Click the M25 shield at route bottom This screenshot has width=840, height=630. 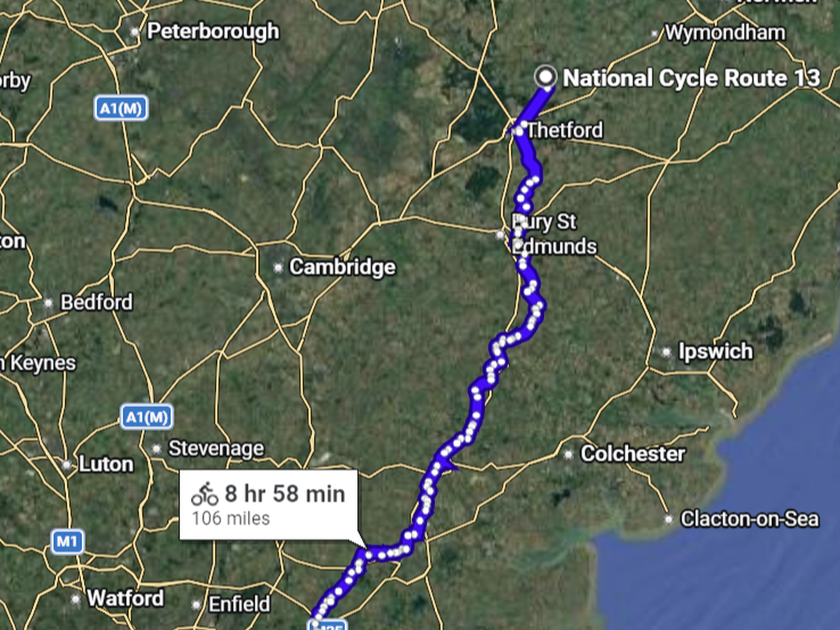click(x=327, y=624)
